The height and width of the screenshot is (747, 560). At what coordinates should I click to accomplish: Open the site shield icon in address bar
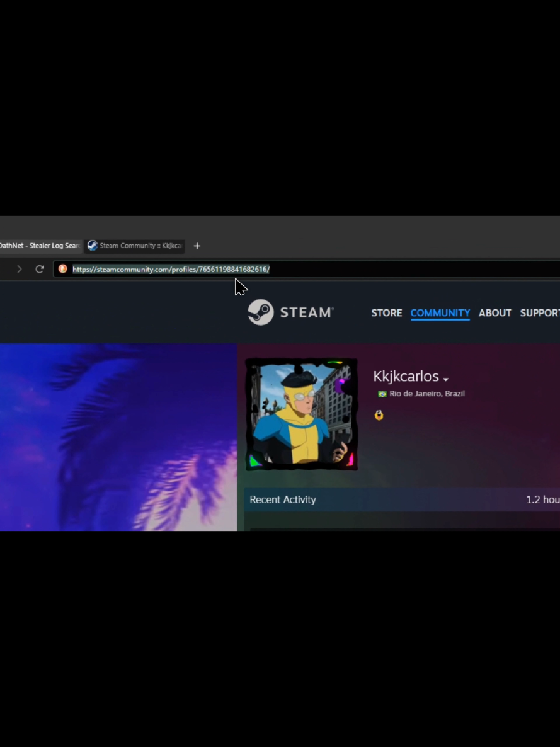[62, 269]
